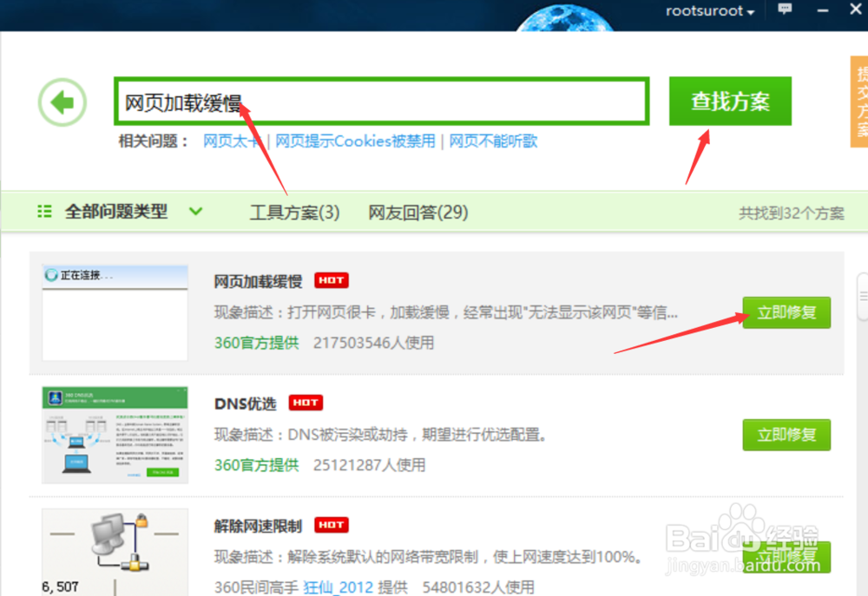Click the list view icon beside 全部问题类型
This screenshot has width=868, height=596.
44,211
